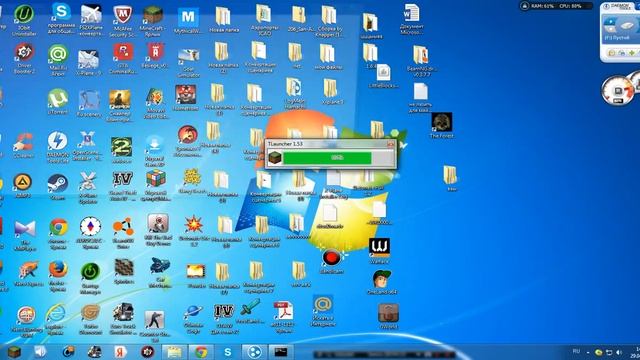Select the Grand Theft Auto IV shortcut
The height and width of the screenshot is (360, 640).
tap(122, 179)
